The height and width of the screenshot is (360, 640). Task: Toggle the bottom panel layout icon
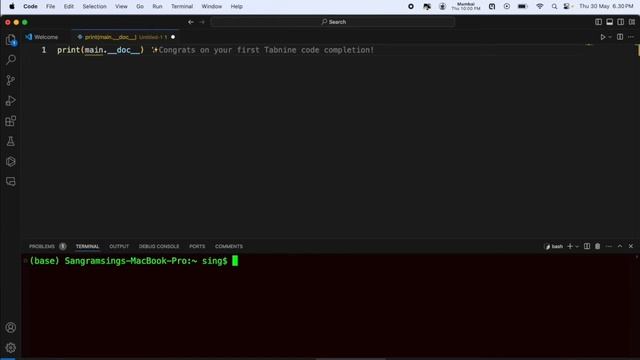(609, 22)
